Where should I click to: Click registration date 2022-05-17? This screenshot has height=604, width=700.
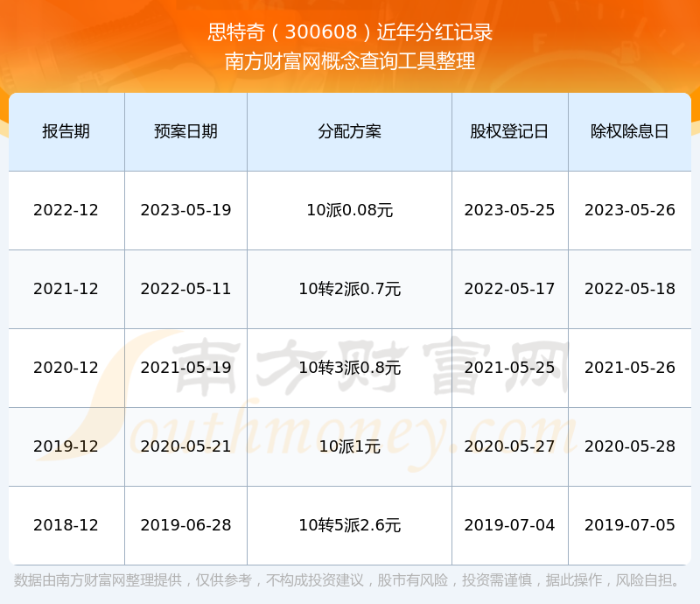coord(509,289)
